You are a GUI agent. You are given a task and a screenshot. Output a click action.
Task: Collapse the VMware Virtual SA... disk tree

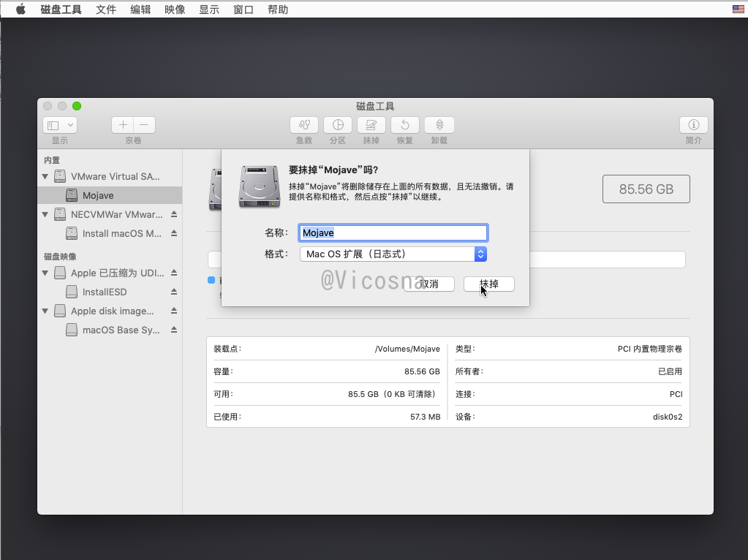[x=45, y=176]
